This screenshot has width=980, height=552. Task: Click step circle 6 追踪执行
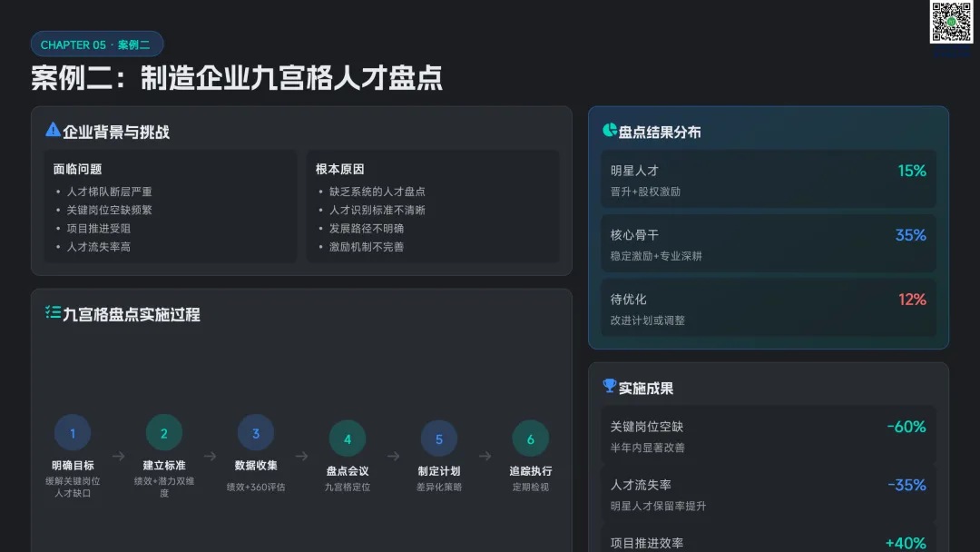531,439
